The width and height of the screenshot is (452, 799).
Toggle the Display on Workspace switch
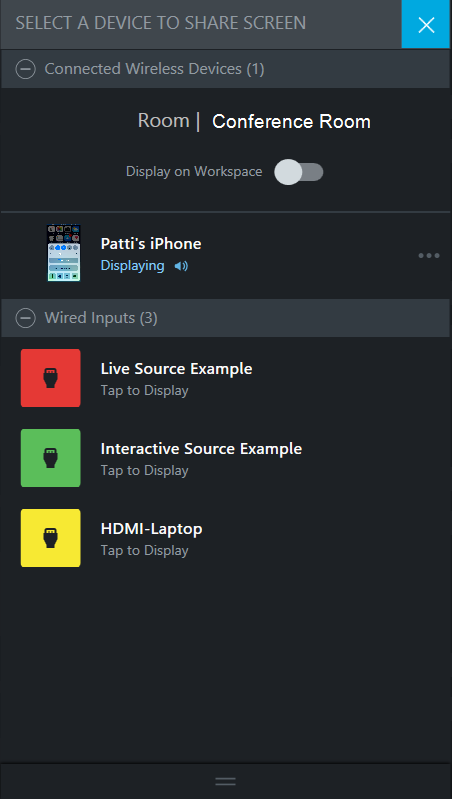pos(299,172)
